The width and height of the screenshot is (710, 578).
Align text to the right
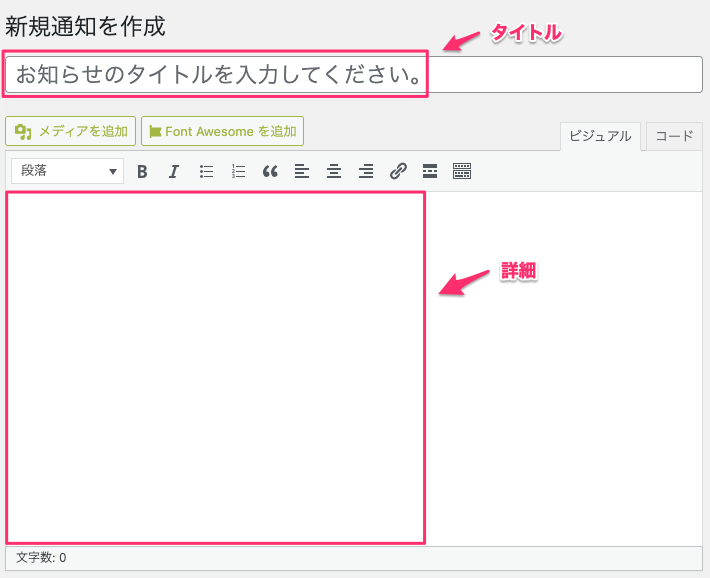[x=366, y=171]
